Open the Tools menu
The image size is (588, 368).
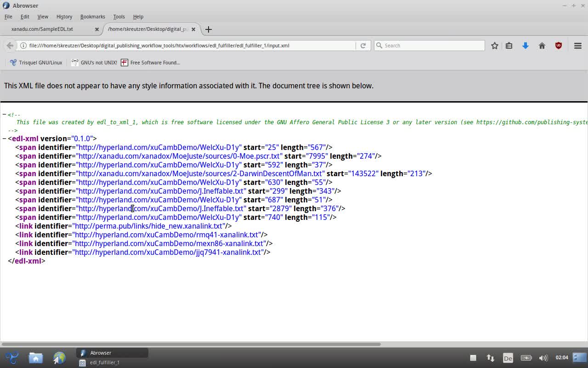tap(119, 17)
